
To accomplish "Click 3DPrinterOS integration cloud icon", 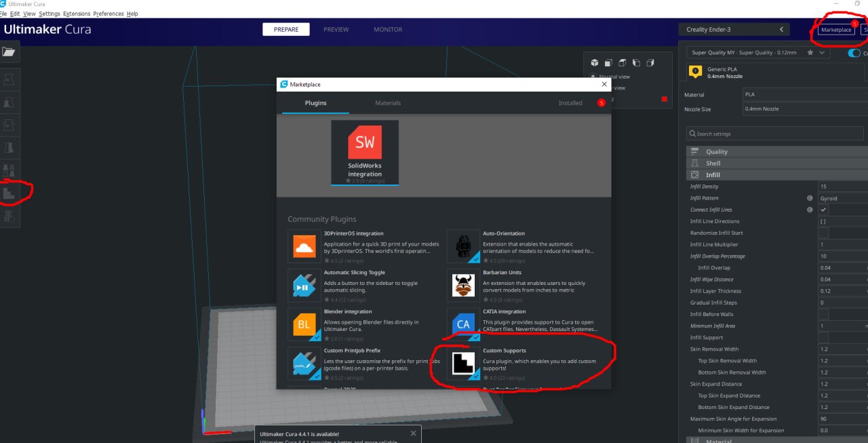I will [x=304, y=246].
